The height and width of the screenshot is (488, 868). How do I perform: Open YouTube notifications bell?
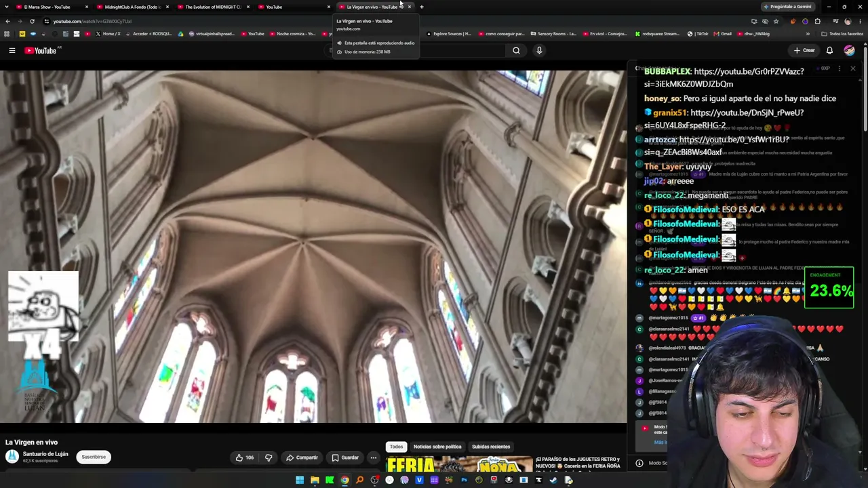(829, 50)
